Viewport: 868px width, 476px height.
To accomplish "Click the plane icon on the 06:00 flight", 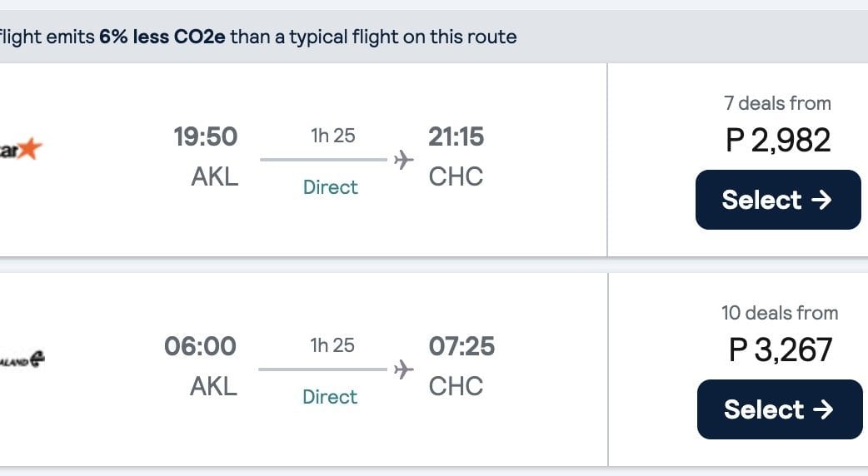I will tap(403, 369).
